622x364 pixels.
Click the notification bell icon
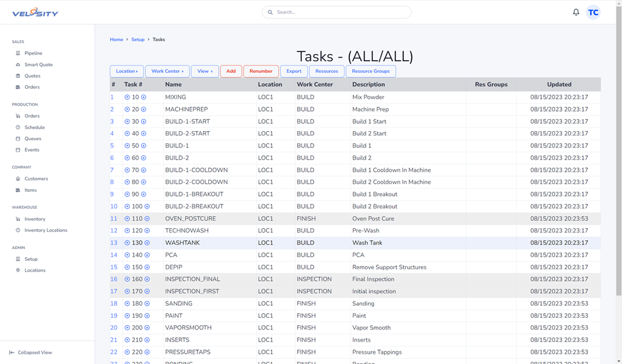coord(576,12)
